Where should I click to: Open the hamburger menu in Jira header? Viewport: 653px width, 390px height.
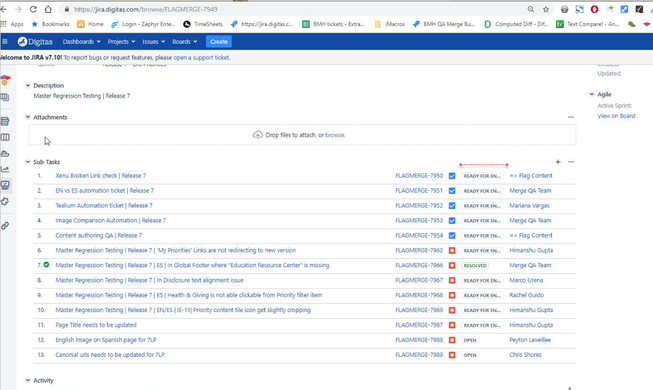pyautogui.click(x=5, y=42)
